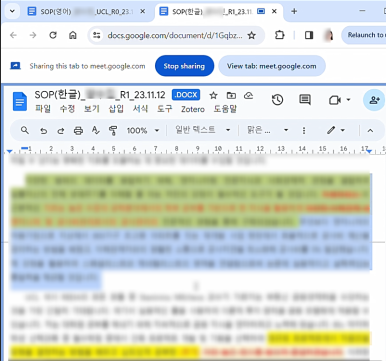Screen dimensions: 386x361
Task: Open the Zotero menu
Action: click(x=193, y=109)
